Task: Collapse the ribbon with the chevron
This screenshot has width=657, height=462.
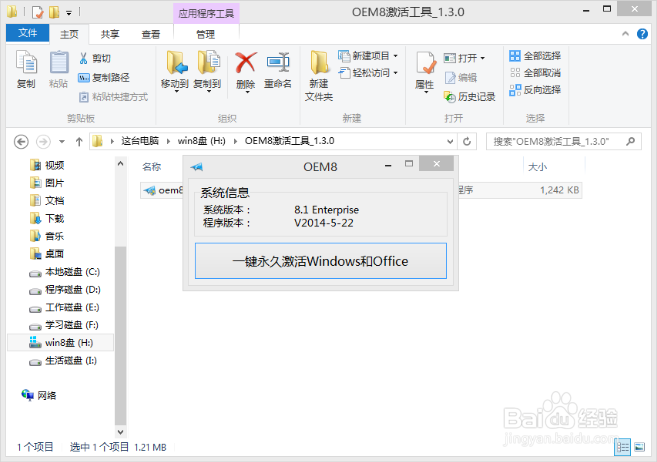Action: click(x=626, y=34)
